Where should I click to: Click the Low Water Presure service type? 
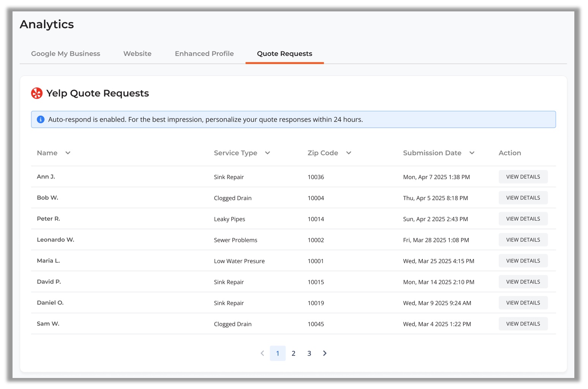tap(239, 261)
